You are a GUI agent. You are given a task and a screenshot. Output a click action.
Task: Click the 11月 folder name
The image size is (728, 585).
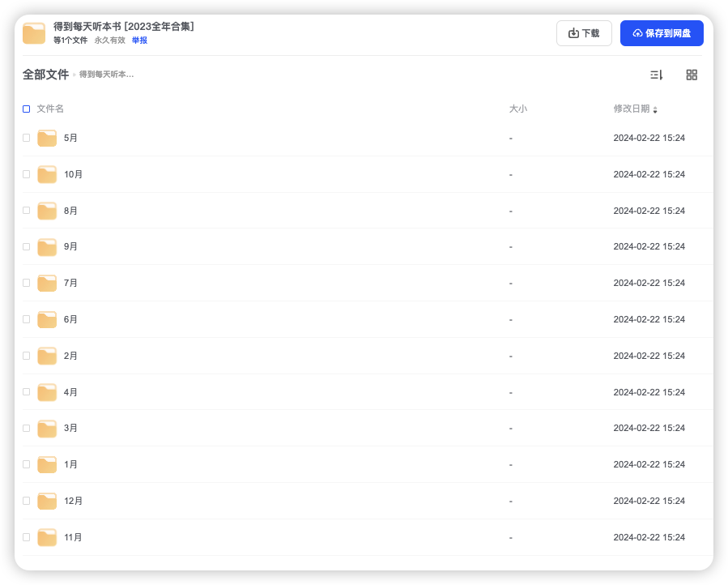[x=74, y=536]
